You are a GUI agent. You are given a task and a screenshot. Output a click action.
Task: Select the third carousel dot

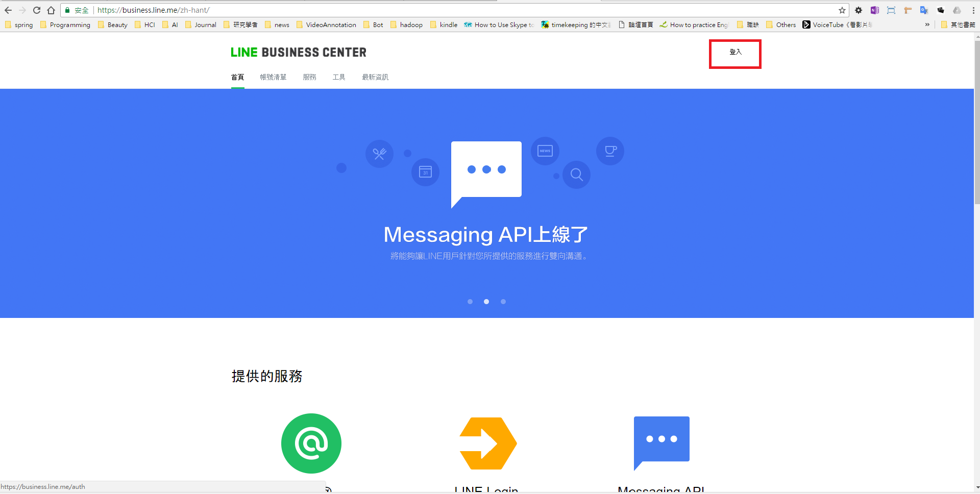(x=503, y=302)
